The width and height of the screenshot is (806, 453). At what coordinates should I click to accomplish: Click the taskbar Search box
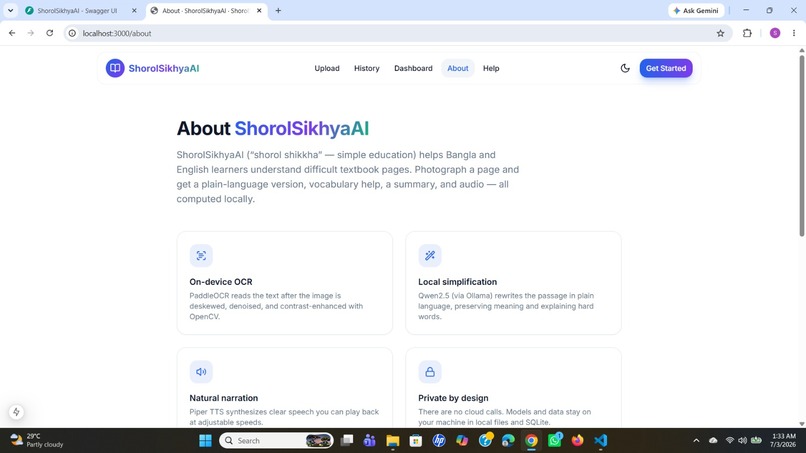[x=277, y=441]
